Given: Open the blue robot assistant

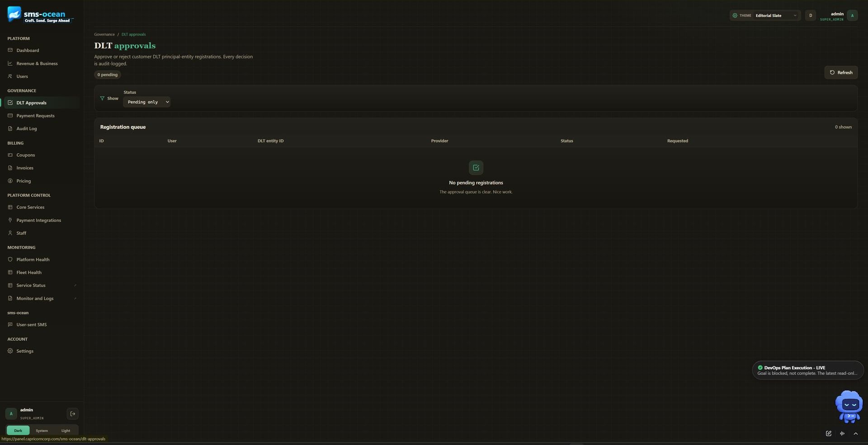Looking at the screenshot, I should [849, 407].
